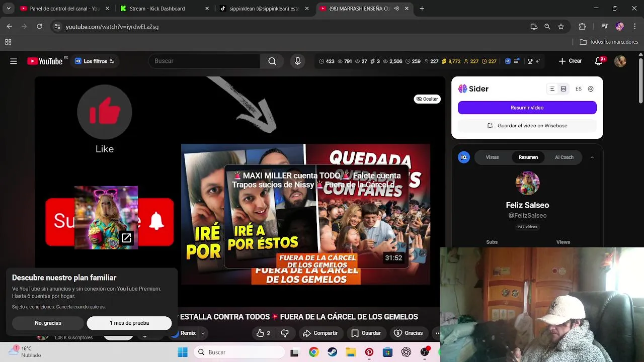Screen dimensions: 644x362
Task: Select the AI Coach tab in the vidIQ panel
Action: click(x=564, y=157)
